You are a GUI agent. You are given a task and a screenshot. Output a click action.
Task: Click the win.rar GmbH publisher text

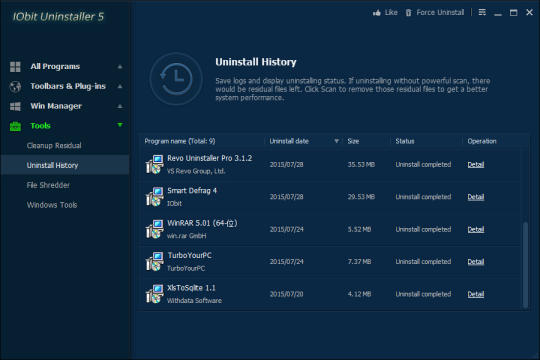pos(186,236)
